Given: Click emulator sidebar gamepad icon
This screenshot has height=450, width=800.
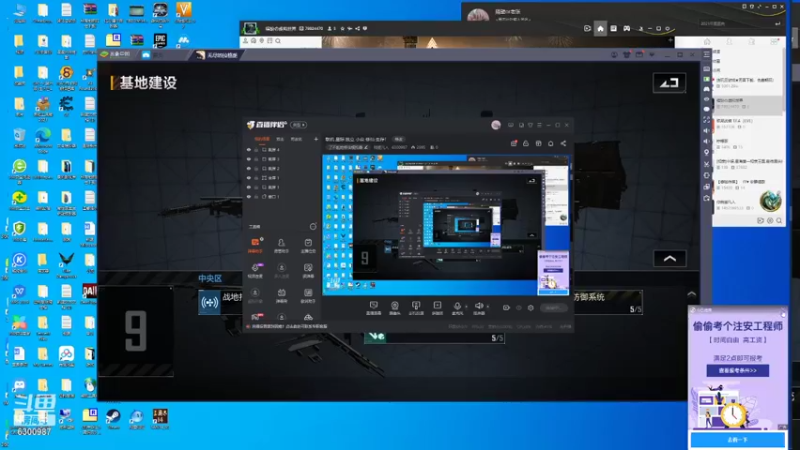Looking at the screenshot, I should (706, 89).
